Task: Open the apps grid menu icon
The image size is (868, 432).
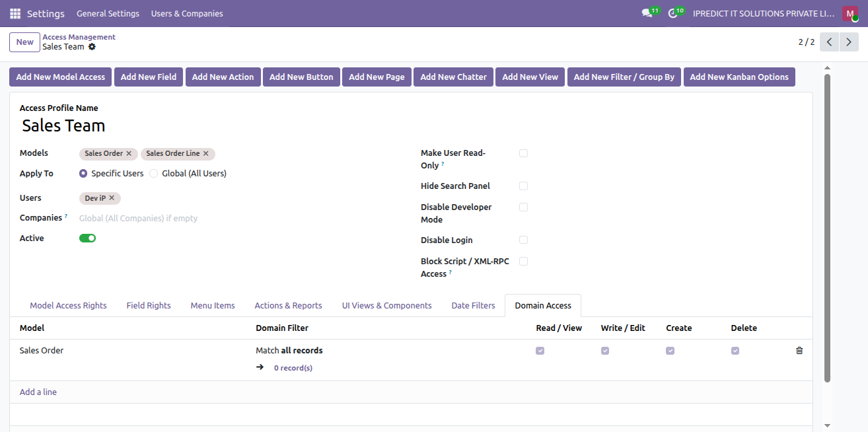Action: click(x=15, y=14)
